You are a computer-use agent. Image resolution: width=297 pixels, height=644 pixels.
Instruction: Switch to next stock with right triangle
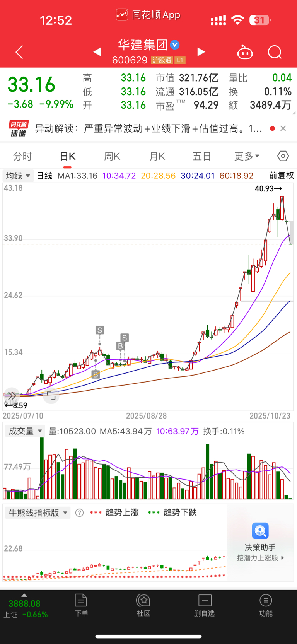201,52
